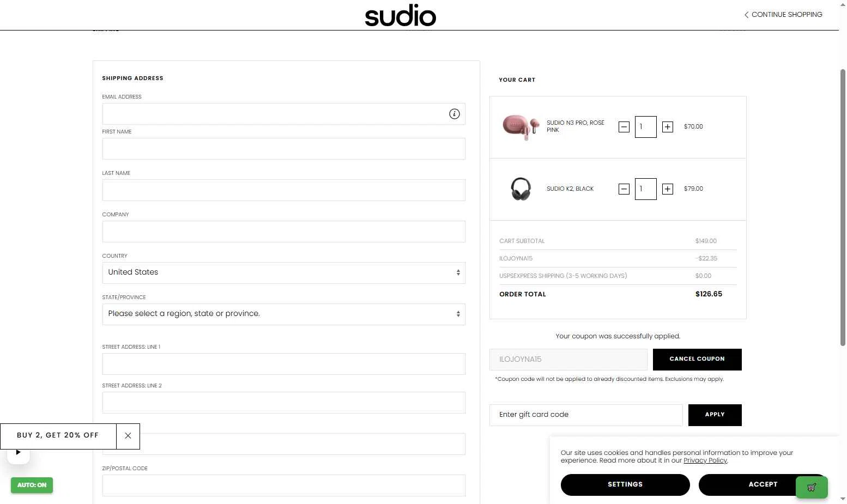
Task: Focus the Email Address field
Action: [284, 114]
